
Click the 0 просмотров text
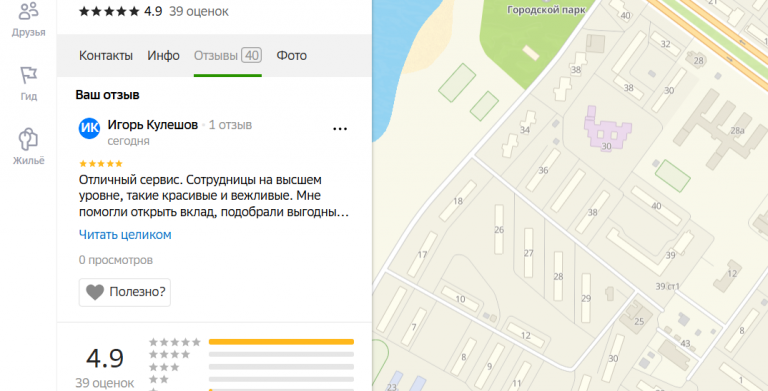click(116, 260)
